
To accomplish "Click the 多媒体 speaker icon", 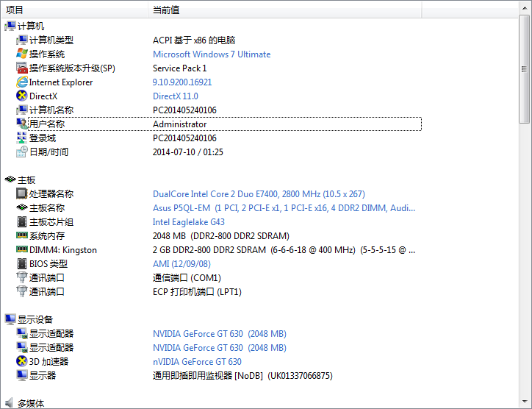I will 10,403.
